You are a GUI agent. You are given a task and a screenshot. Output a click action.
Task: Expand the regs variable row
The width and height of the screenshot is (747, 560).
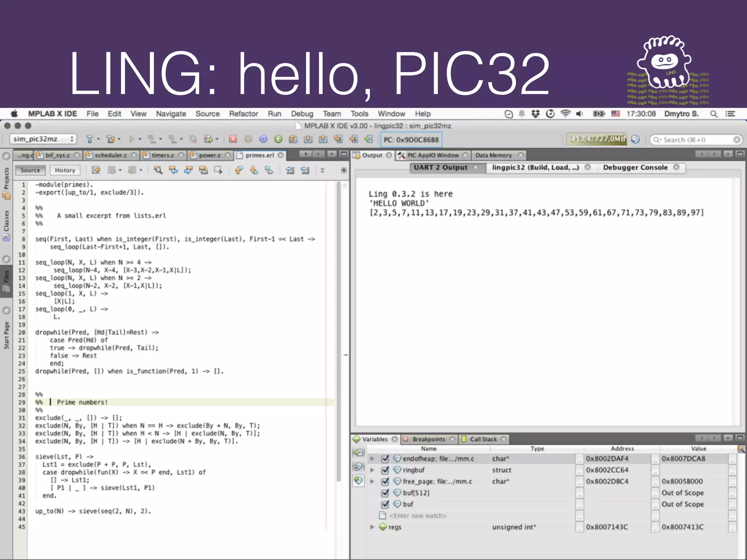coord(372,527)
